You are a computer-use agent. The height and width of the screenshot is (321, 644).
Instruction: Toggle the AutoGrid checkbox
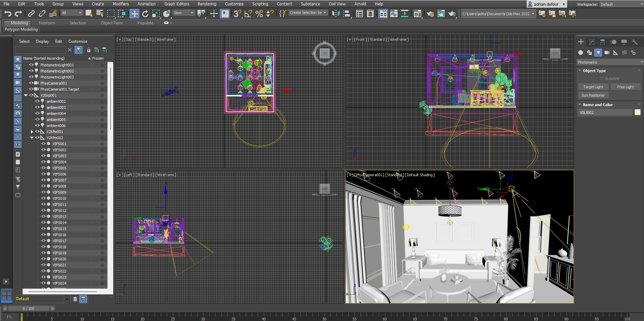602,78
